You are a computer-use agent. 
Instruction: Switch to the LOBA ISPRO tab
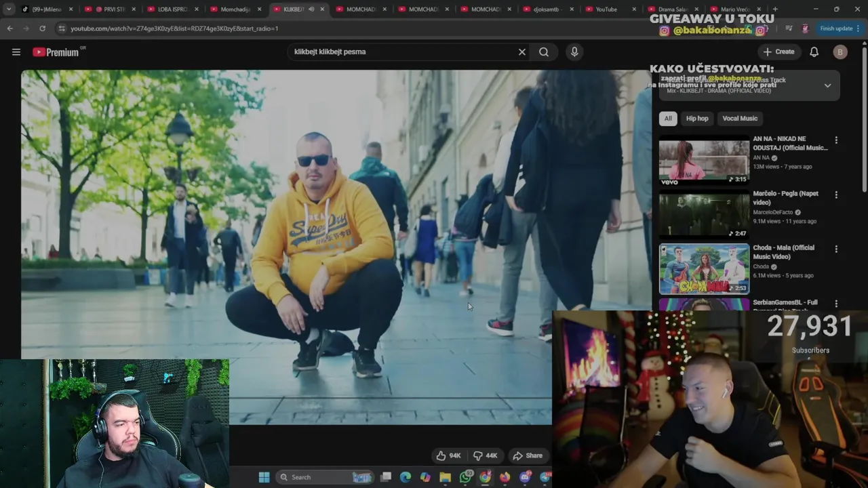click(x=172, y=9)
